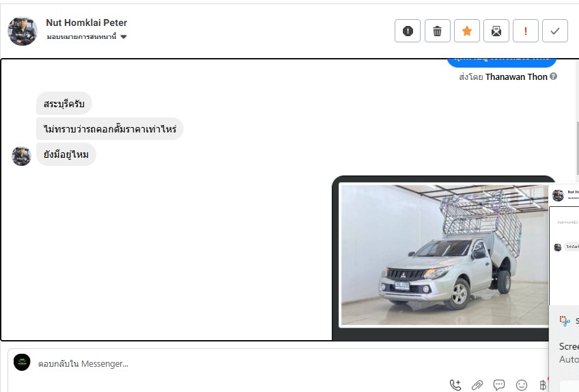Viewport: 579px width, 392px height.
Task: Mark conversation as unread envelope icon
Action: (x=496, y=31)
